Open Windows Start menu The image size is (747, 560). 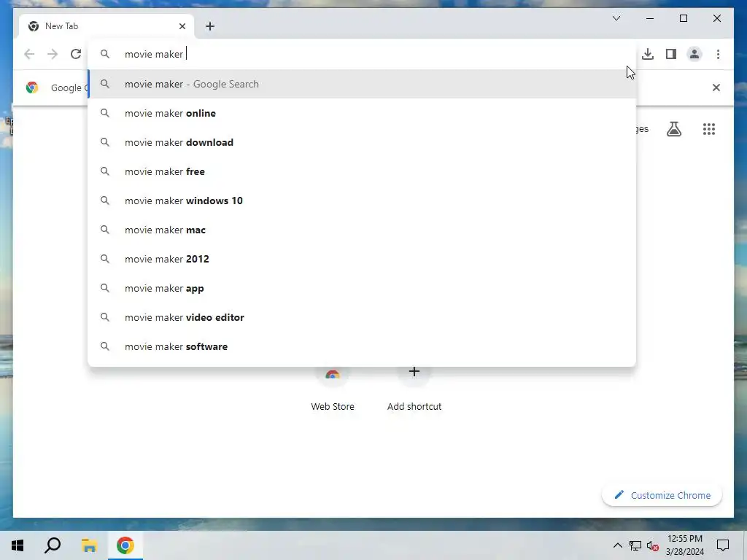(x=18, y=545)
